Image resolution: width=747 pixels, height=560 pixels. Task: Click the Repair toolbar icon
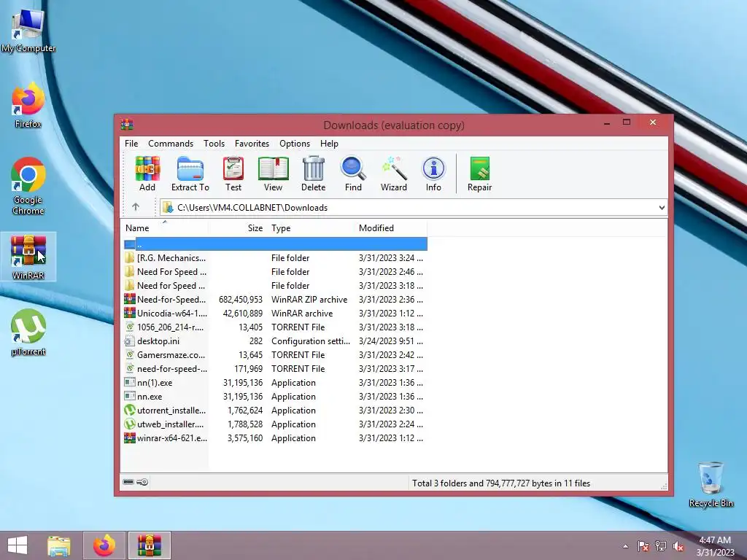(x=480, y=174)
